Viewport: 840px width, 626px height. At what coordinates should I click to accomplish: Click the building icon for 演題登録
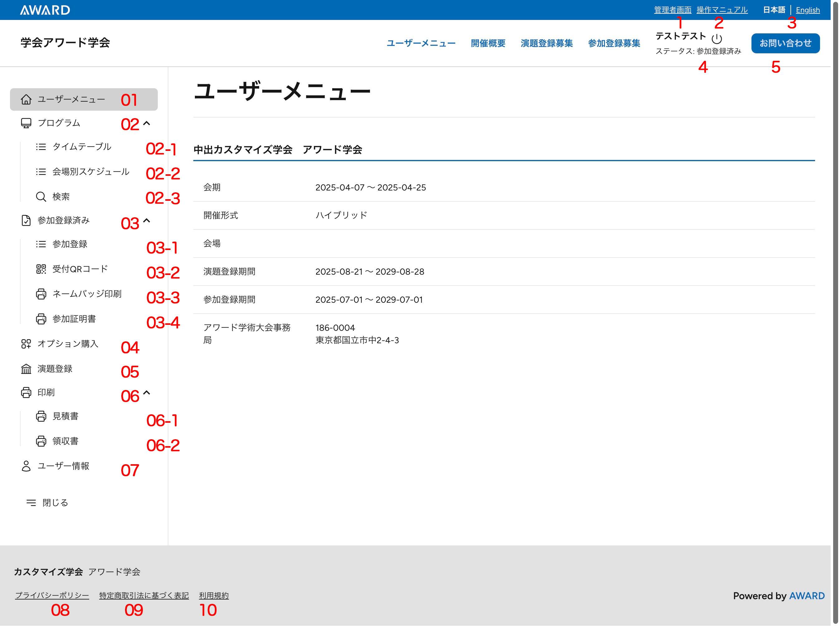[x=26, y=369]
